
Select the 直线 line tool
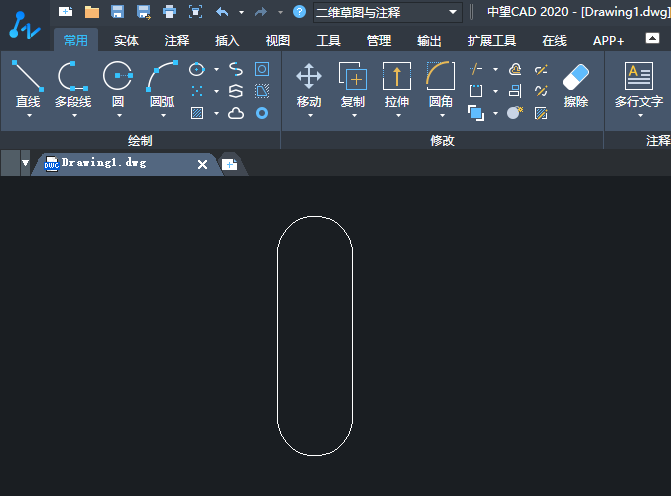[28, 84]
